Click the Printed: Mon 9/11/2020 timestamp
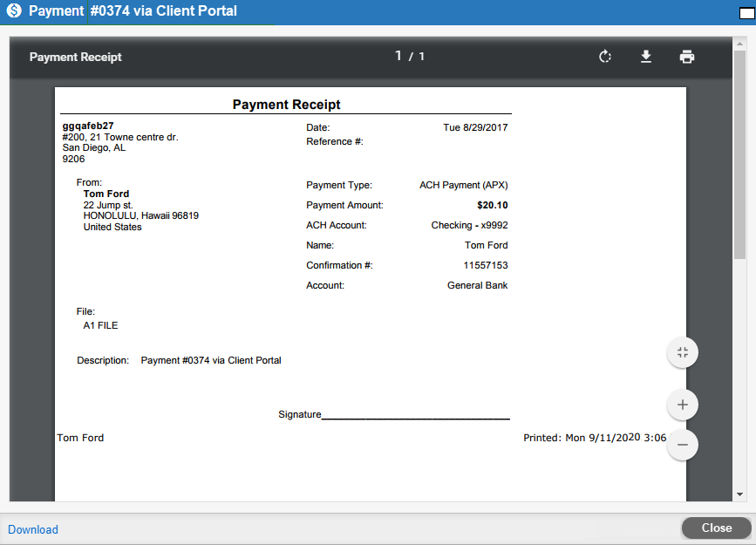Screen dimensions: 756x545 coord(595,438)
